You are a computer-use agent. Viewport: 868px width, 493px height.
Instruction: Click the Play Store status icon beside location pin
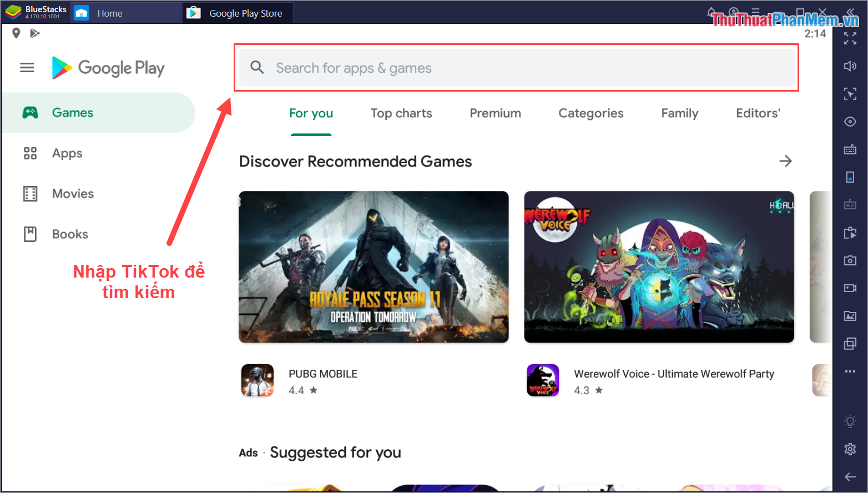[35, 33]
